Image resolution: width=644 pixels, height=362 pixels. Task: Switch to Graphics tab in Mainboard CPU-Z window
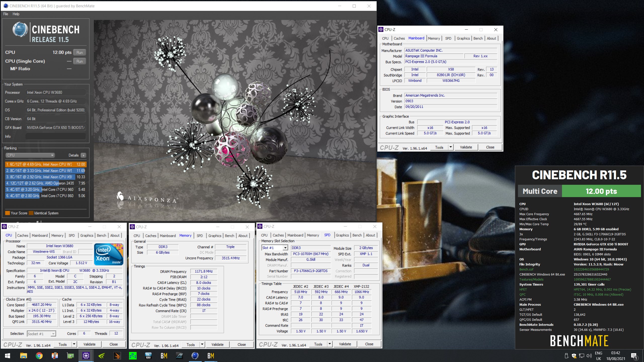pyautogui.click(x=463, y=38)
